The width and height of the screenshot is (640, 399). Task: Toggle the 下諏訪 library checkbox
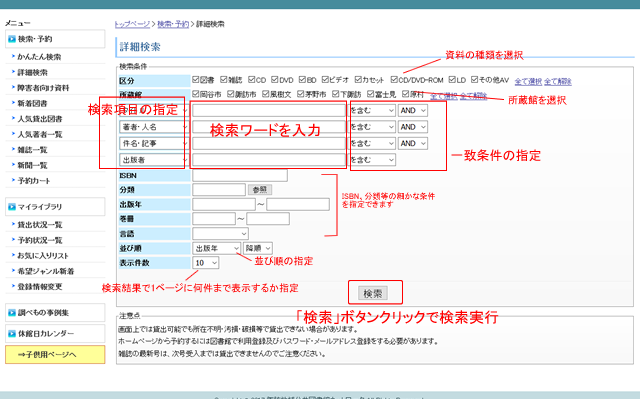336,94
